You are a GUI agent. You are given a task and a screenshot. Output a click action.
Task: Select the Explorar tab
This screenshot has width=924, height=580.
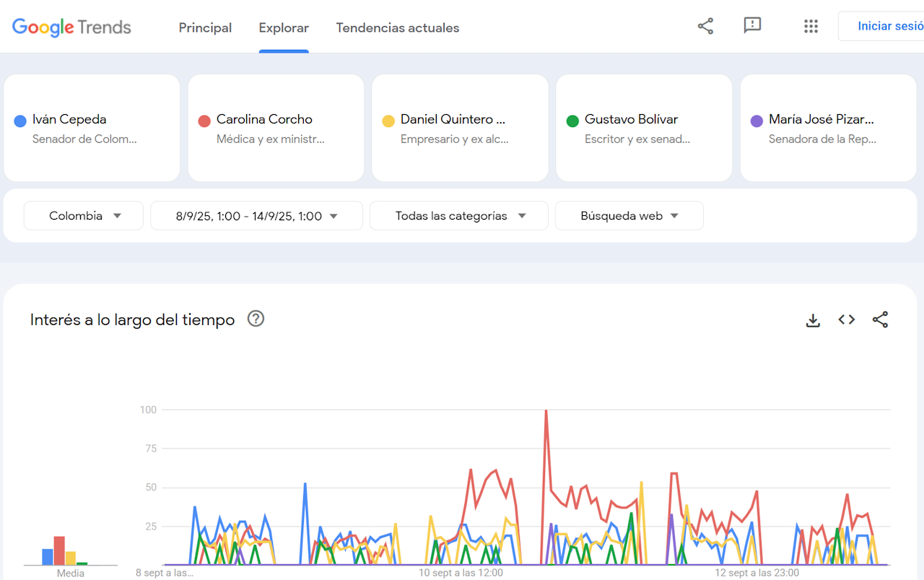coord(284,27)
